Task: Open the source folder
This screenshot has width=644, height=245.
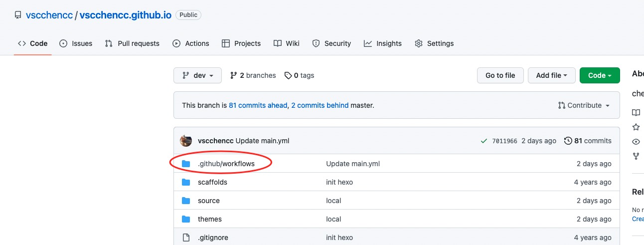Action: pos(209,201)
